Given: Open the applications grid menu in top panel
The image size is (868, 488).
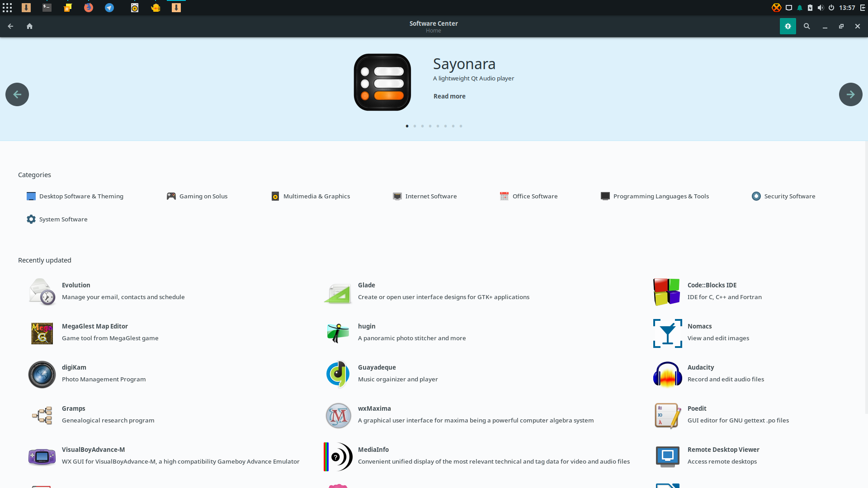Looking at the screenshot, I should tap(7, 8).
